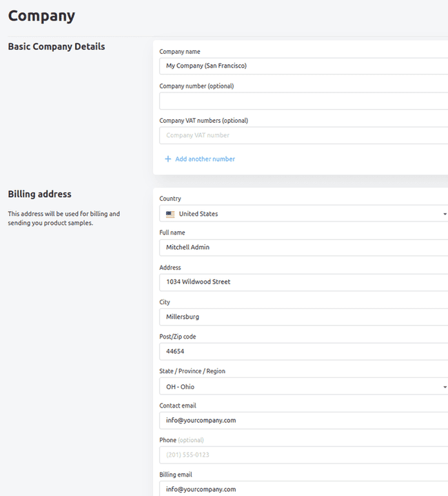
Task: Click the Billing address section heading
Action: click(39, 195)
